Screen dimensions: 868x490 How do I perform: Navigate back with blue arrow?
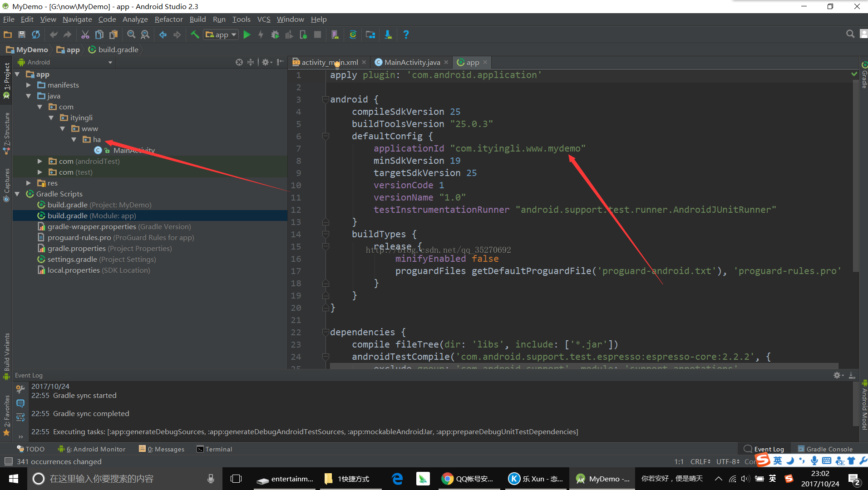163,34
